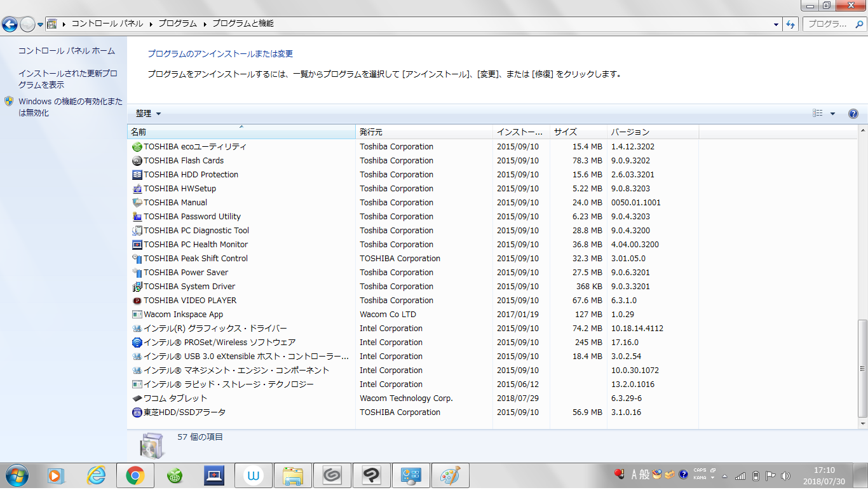
Task: Select the インテル® マネジメント・エンジン・コンポーネント row
Action: coord(413,371)
